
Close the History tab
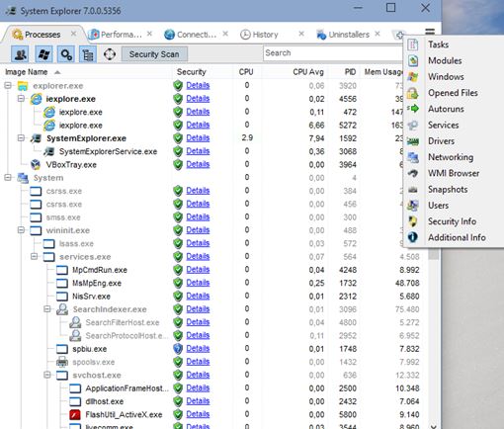[x=301, y=34]
